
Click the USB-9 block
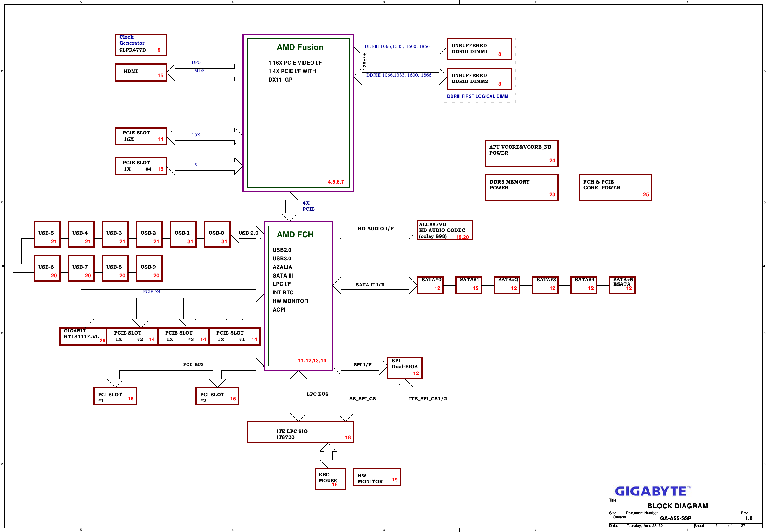pyautogui.click(x=149, y=268)
